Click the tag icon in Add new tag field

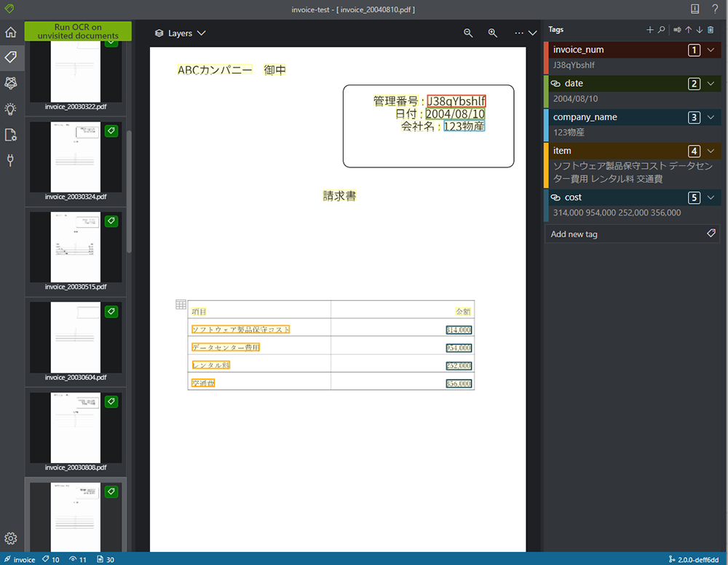(x=711, y=234)
